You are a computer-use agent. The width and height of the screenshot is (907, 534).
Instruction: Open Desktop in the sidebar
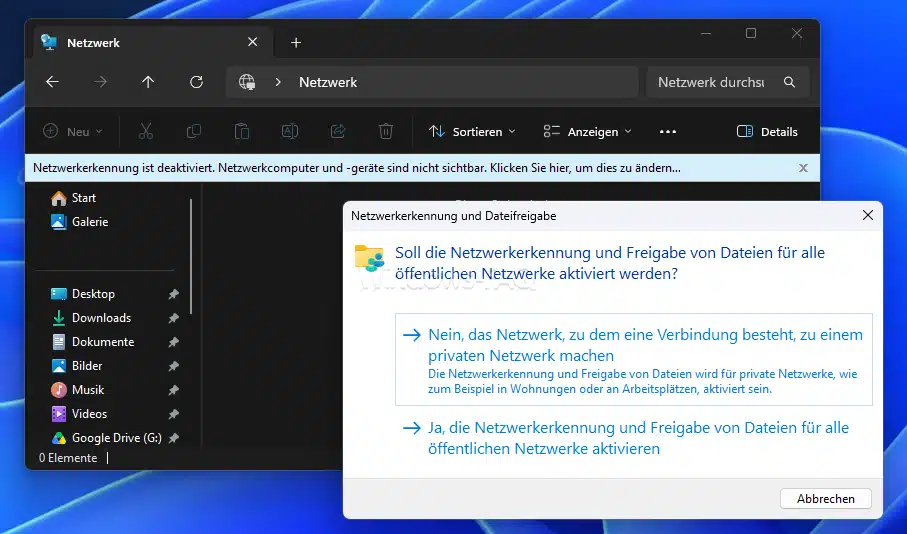tap(83, 294)
